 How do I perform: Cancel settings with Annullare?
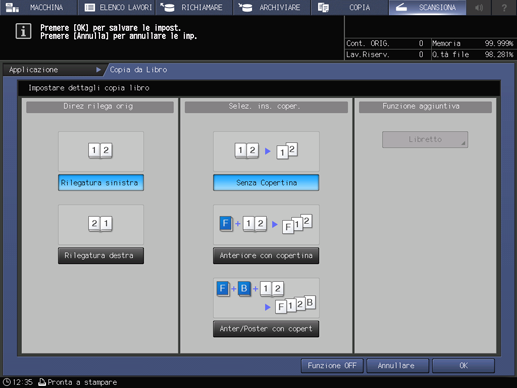click(x=397, y=366)
